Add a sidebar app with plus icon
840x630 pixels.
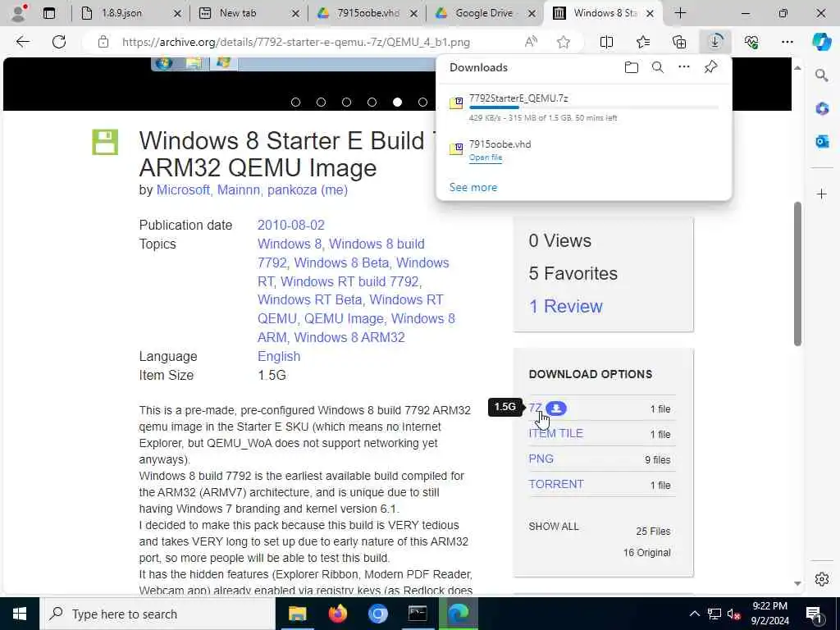(x=822, y=194)
